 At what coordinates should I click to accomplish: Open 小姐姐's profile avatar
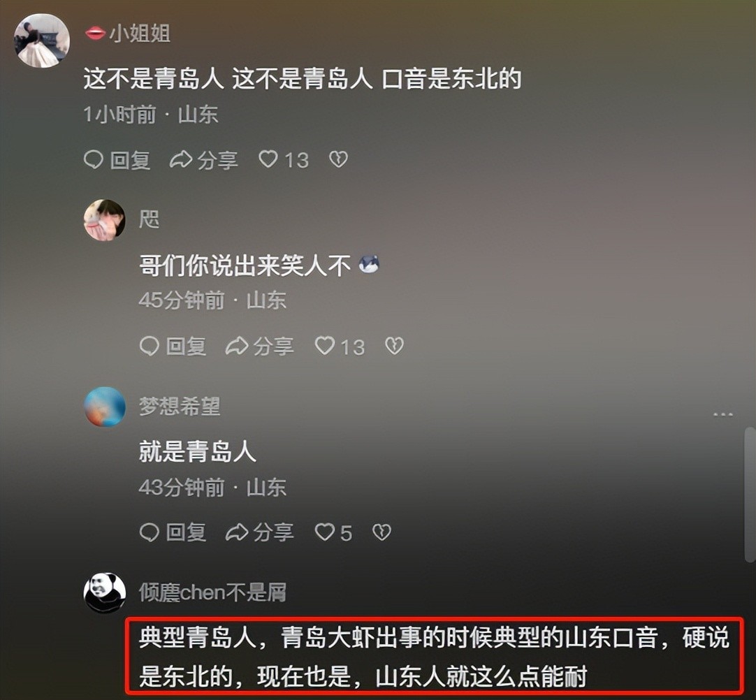point(42,41)
